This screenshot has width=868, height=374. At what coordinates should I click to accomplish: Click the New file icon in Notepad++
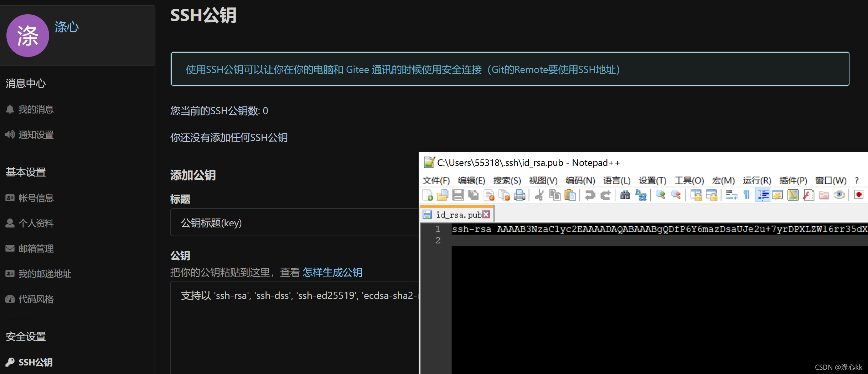[427, 195]
